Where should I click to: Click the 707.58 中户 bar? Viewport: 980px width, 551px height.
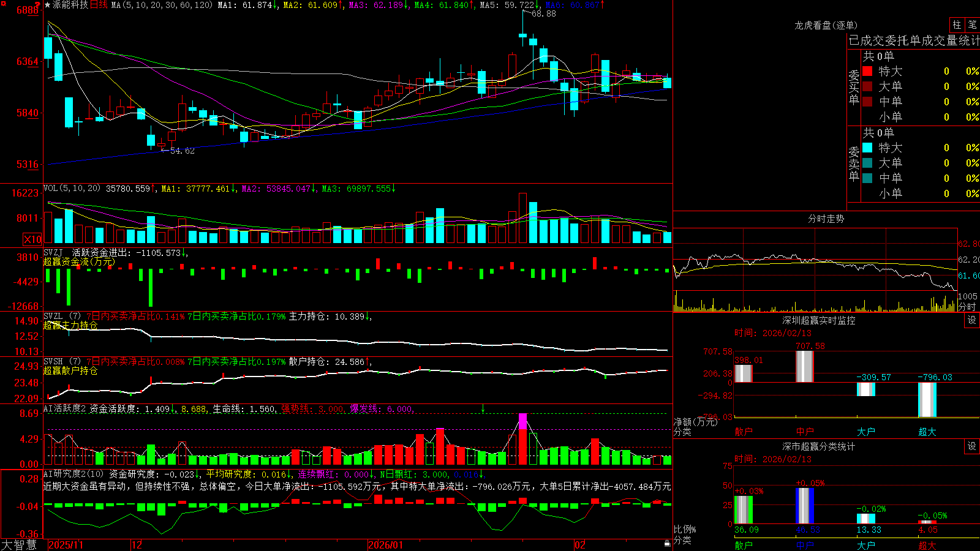point(804,367)
